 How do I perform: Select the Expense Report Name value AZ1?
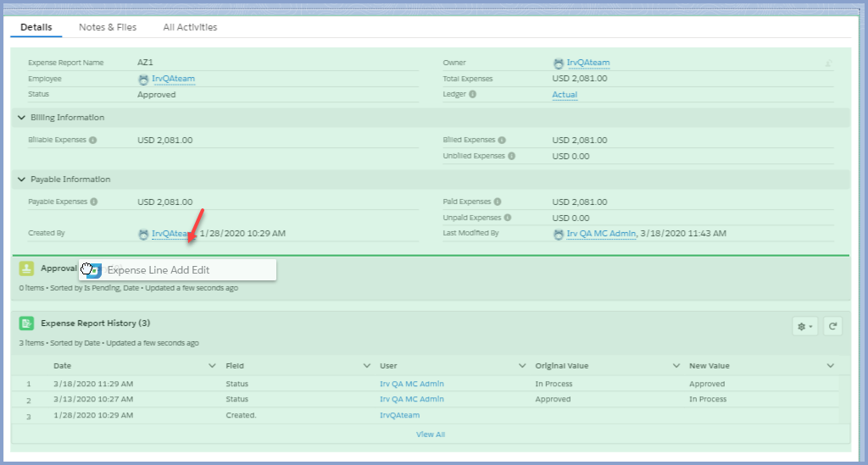[x=145, y=63]
